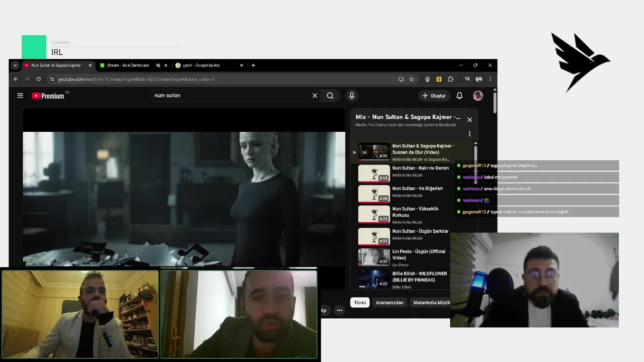Reload the YouTube page
Screen dimensions: 644x362
(39, 79)
